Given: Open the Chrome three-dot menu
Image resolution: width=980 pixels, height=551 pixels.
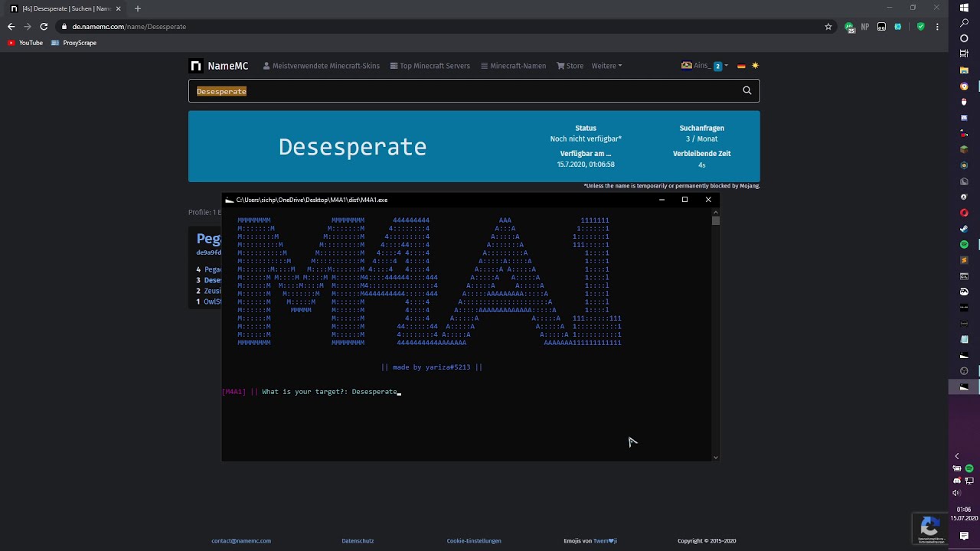Looking at the screenshot, I should tap(937, 27).
